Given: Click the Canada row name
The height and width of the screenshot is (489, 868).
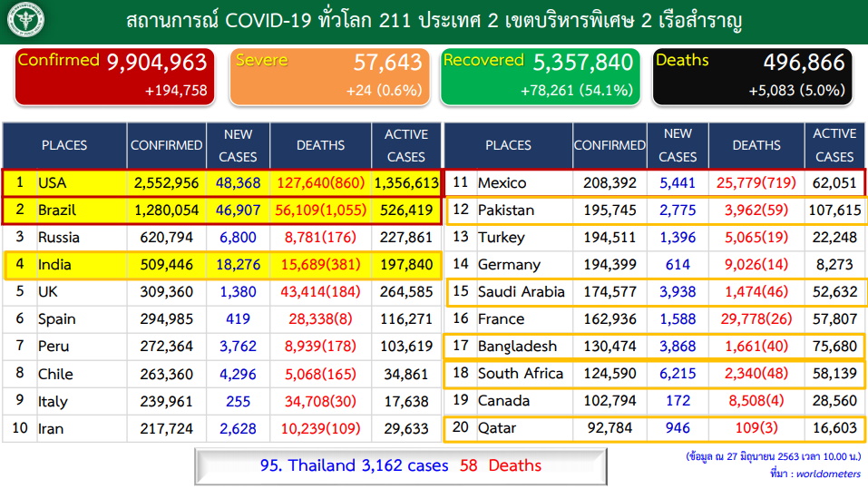Looking at the screenshot, I should pyautogui.click(x=503, y=400).
